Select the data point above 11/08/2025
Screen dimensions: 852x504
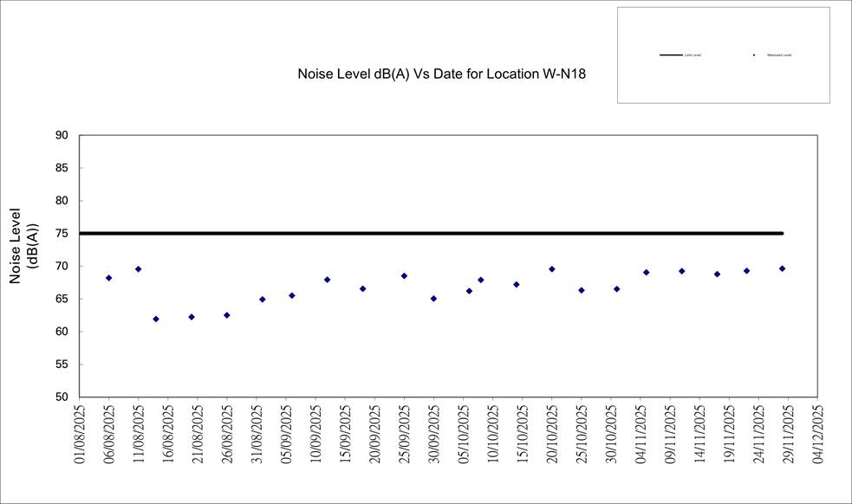pos(138,269)
